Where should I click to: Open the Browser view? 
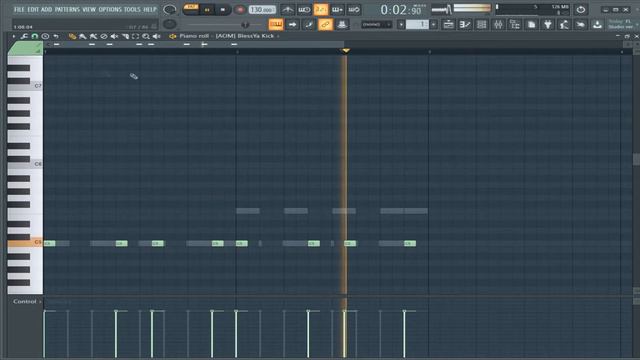(515, 24)
